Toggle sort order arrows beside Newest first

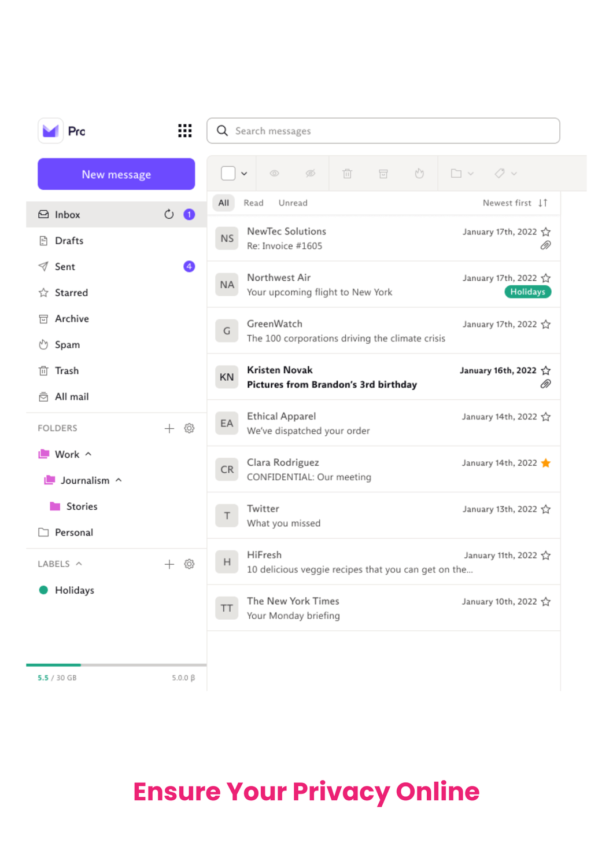(542, 203)
